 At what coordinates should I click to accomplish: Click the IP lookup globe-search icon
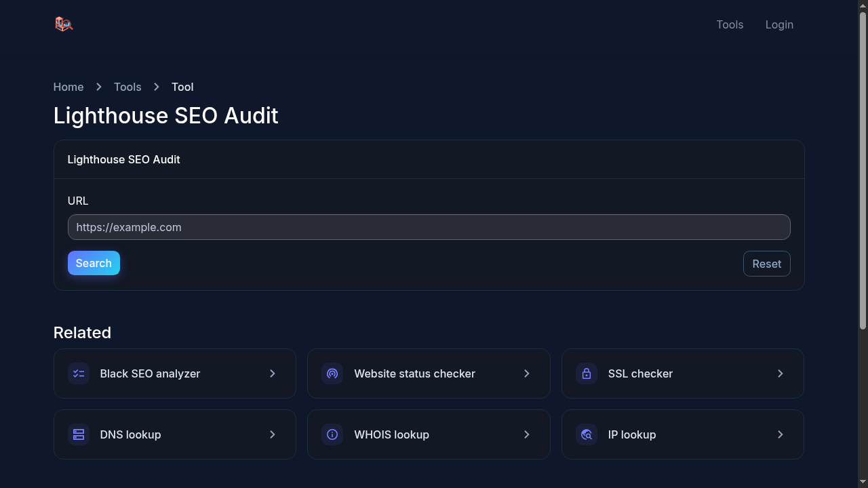(587, 434)
